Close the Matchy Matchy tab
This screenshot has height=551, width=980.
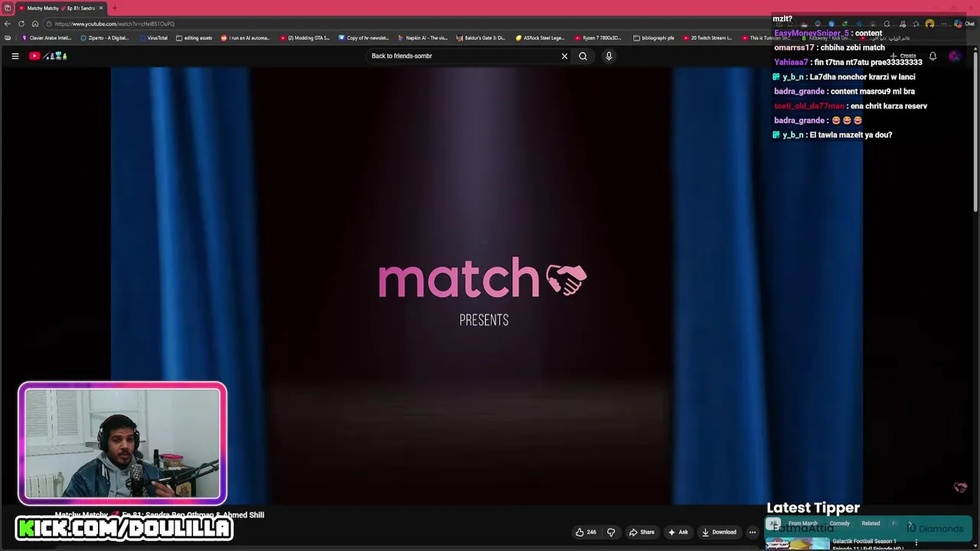coord(100,8)
